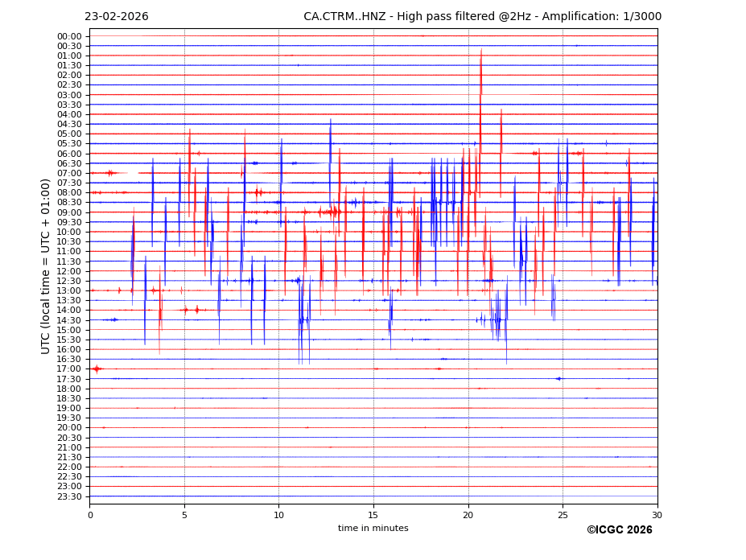This screenshot has height=560, width=746.
Task: Click the 20 tick on the minutes axis
Action: [x=468, y=515]
